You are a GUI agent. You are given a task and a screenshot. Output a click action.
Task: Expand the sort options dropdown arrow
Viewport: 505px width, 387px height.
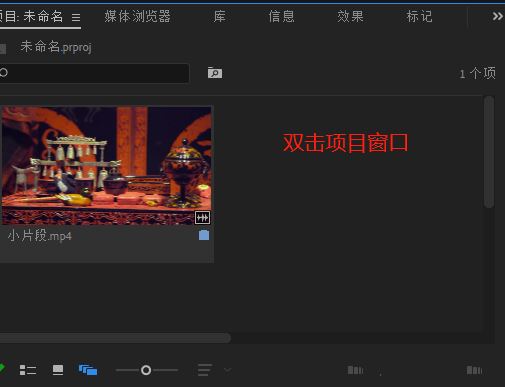(x=228, y=370)
